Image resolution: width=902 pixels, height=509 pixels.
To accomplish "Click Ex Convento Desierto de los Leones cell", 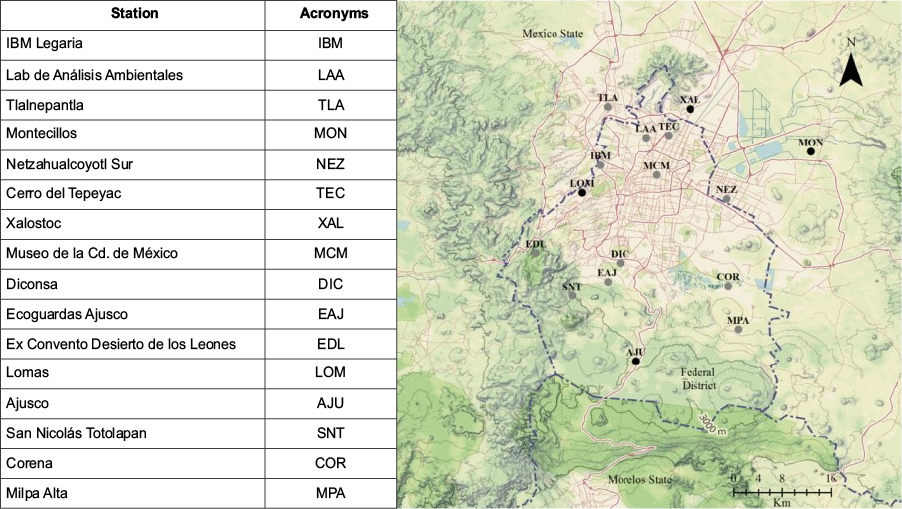I will tap(133, 344).
